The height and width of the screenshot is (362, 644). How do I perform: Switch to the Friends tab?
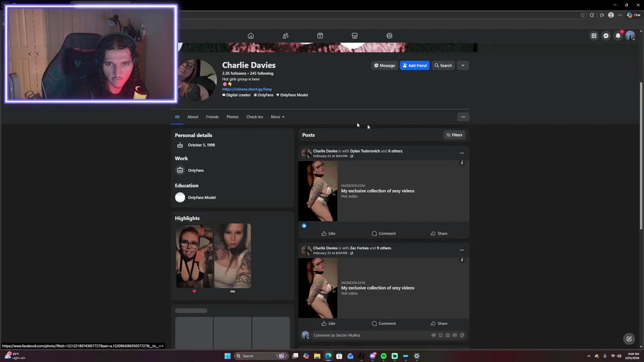pos(212,117)
